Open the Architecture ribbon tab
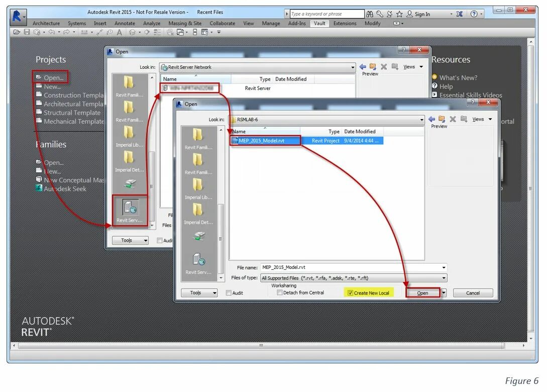This screenshot has height=392, width=547. (x=46, y=24)
